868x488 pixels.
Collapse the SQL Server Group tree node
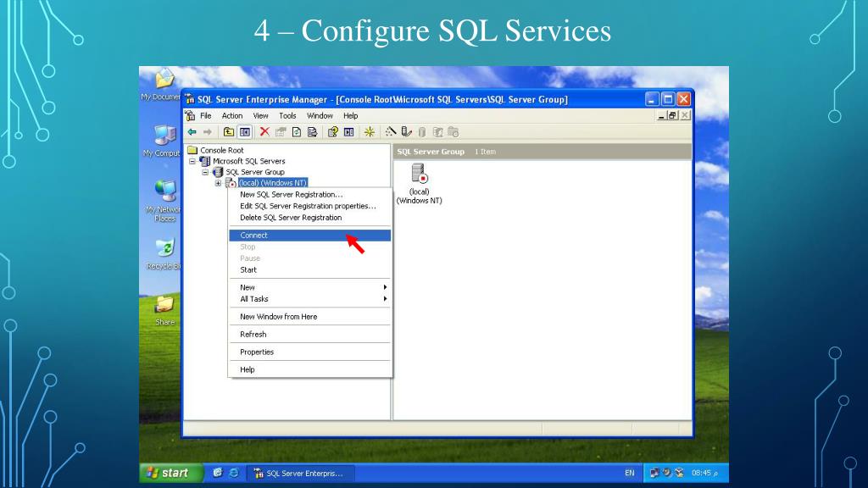[x=205, y=172]
